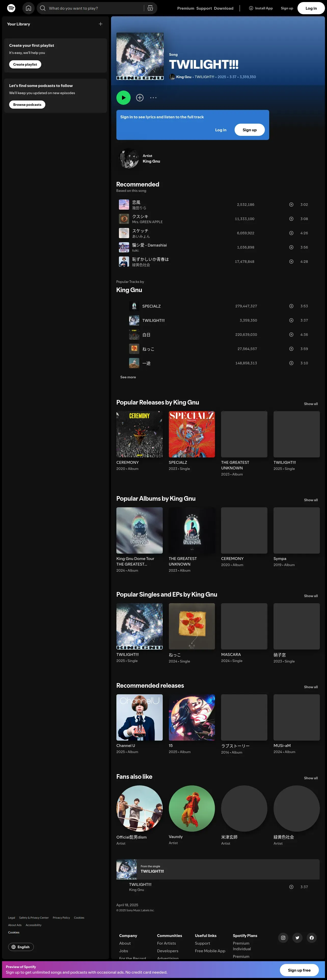The height and width of the screenshot is (980, 327).
Task: Open the English language selector
Action: coord(21,947)
